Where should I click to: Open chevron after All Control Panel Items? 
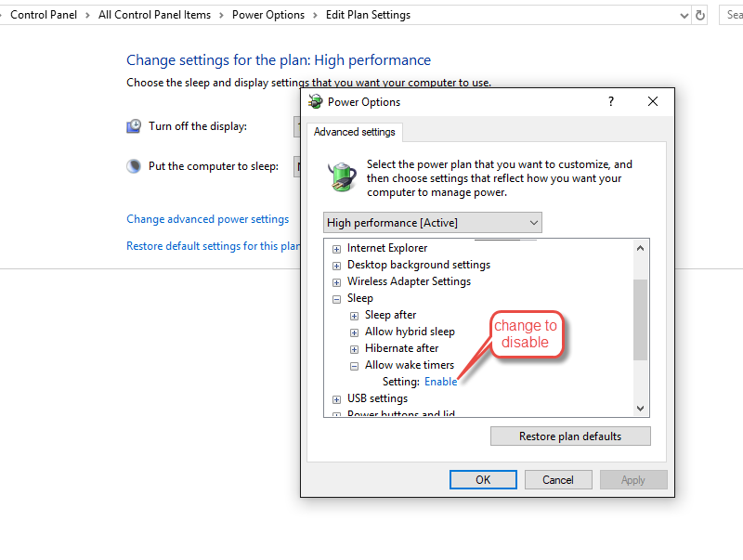tap(221, 15)
